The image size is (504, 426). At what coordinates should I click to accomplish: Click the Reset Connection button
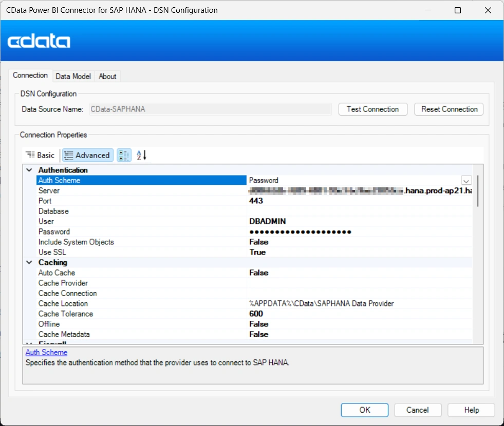coord(449,109)
